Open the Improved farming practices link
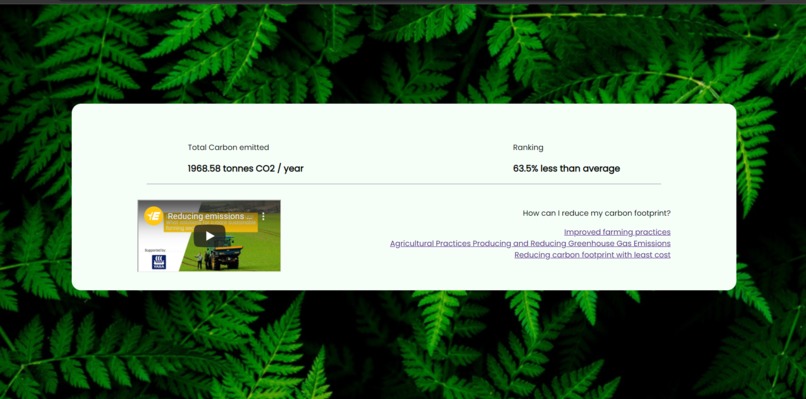 coord(617,232)
